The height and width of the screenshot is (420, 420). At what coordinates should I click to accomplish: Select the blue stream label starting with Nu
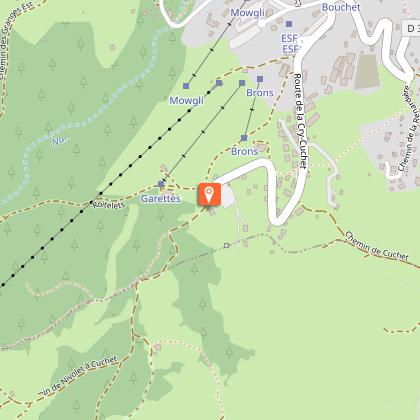[x=60, y=142]
